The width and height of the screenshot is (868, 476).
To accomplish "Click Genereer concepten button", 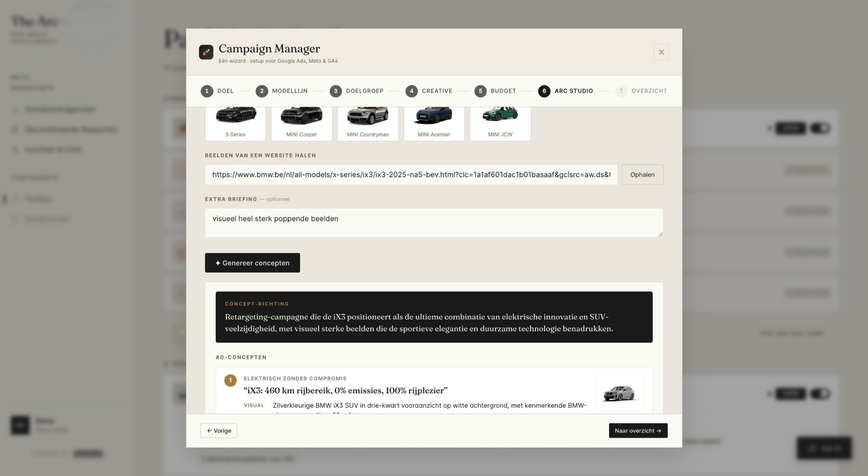I will click(x=252, y=263).
